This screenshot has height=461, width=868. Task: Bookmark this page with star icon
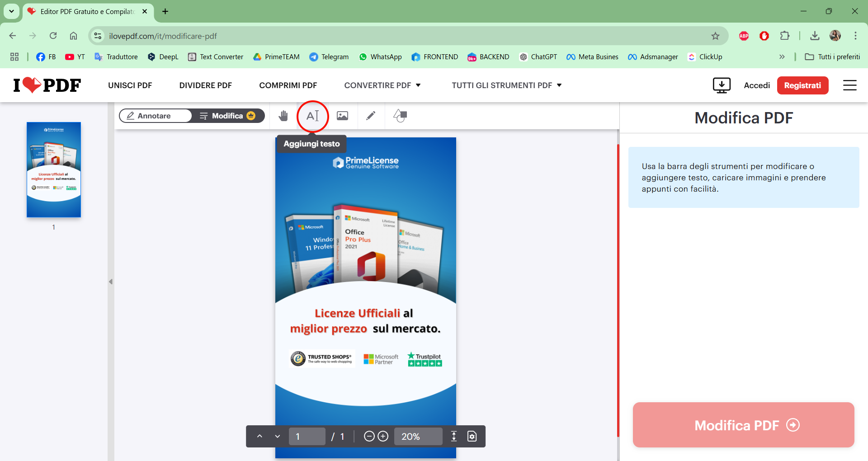pyautogui.click(x=715, y=36)
